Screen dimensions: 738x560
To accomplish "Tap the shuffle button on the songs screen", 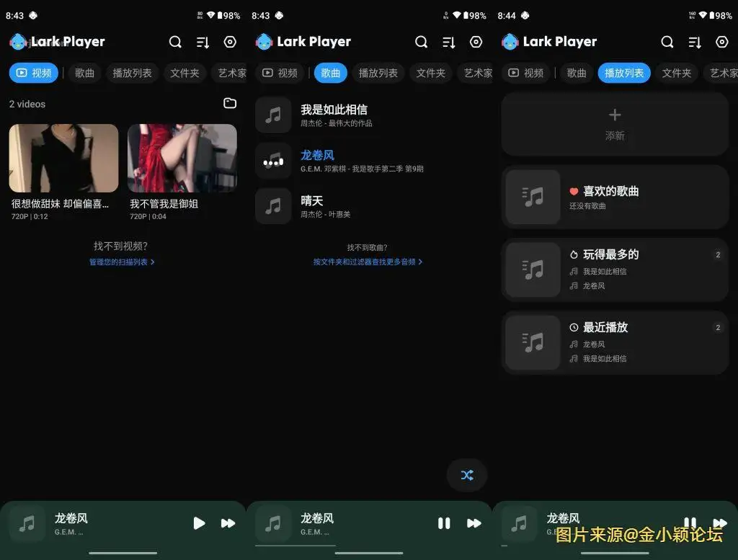I will pos(467,475).
